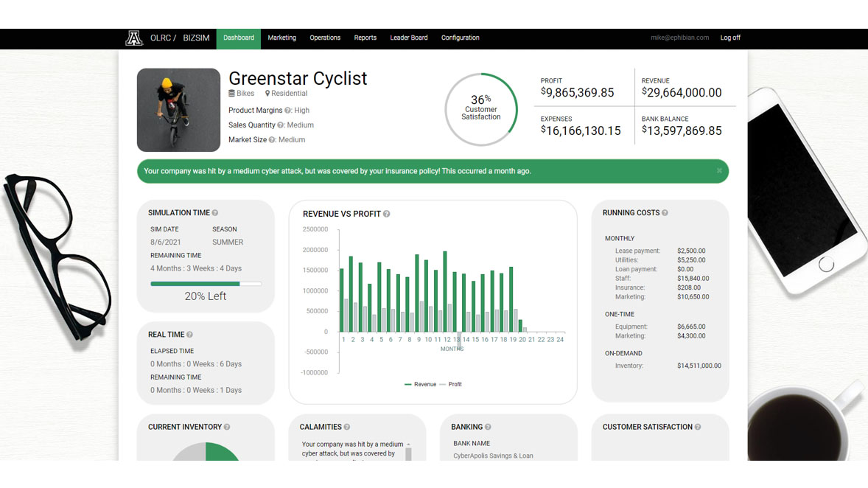
Task: Open the Configuration menu
Action: coord(460,38)
